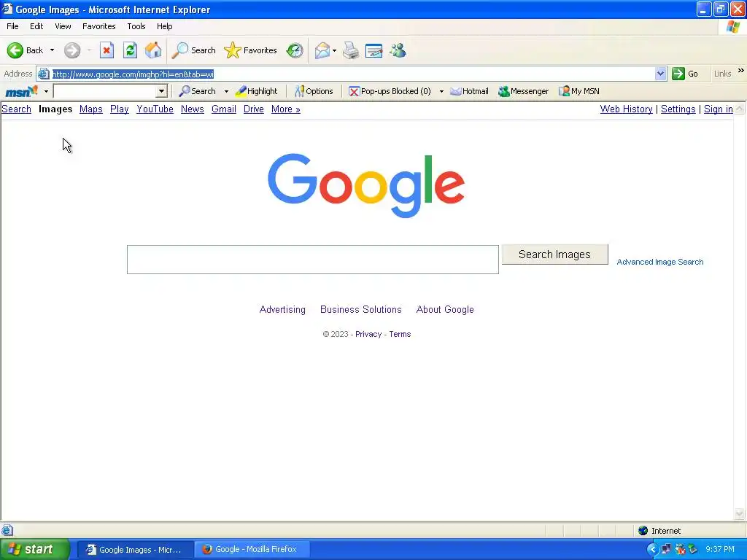Click the Internet zone globe in status bar
The height and width of the screenshot is (560, 747).
coord(643,531)
